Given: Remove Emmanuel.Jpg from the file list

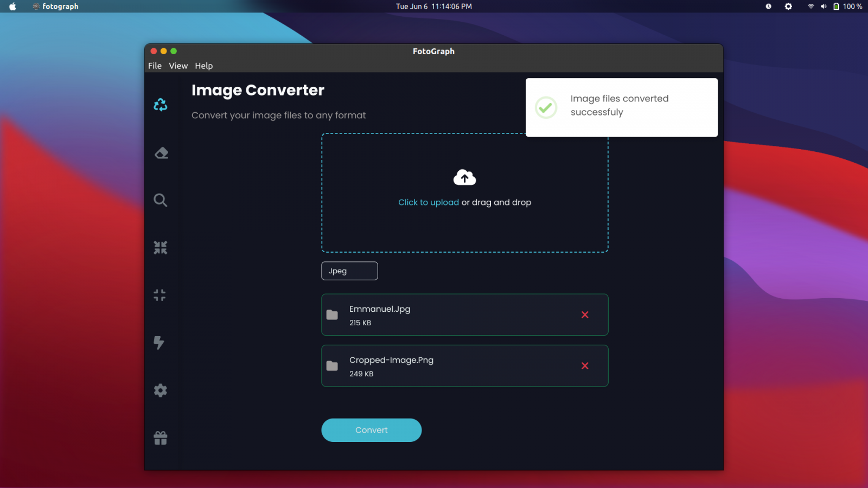Looking at the screenshot, I should point(585,315).
